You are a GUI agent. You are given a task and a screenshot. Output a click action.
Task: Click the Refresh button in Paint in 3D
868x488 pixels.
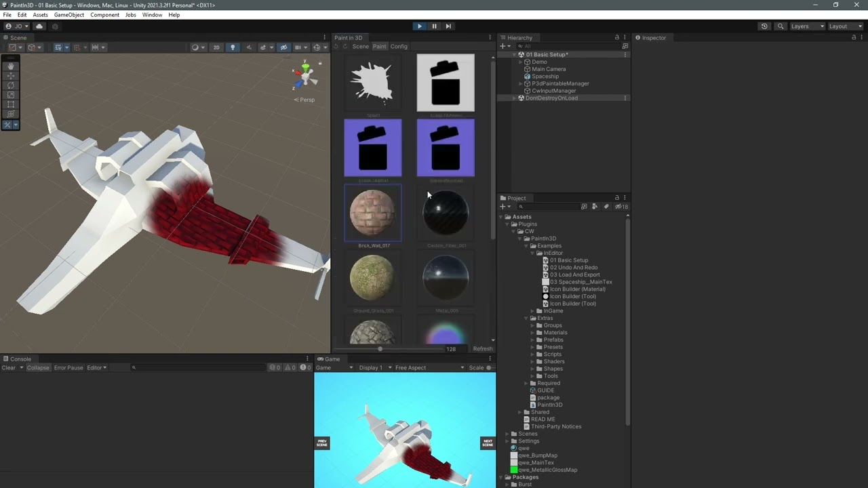[483, 349]
